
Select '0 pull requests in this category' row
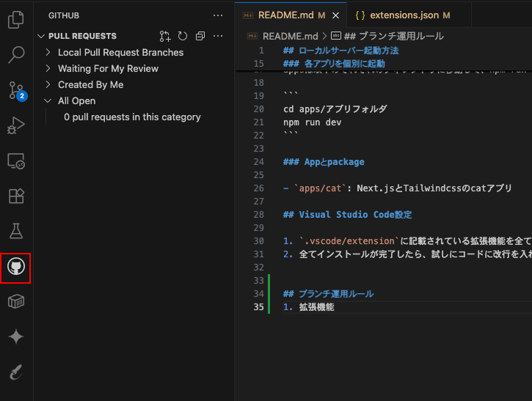point(132,117)
